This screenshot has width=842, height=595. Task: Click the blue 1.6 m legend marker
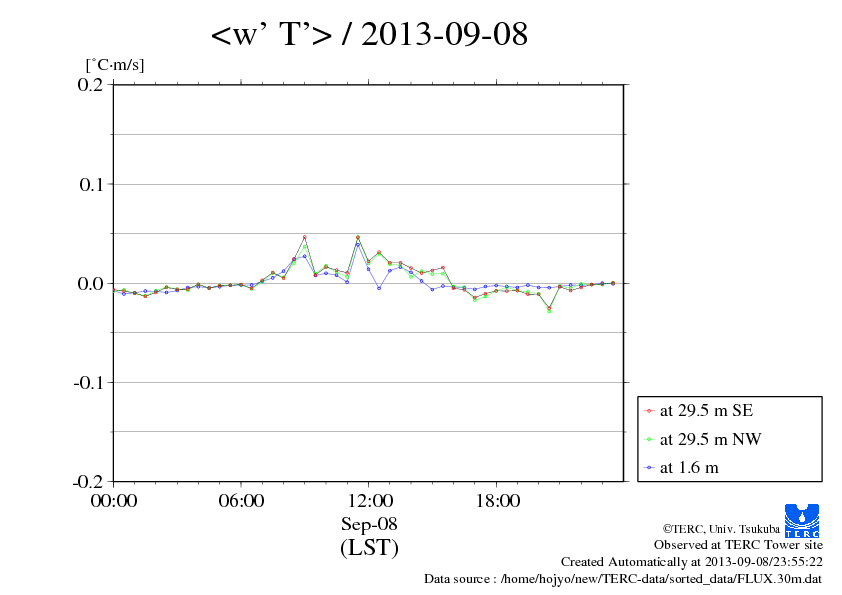click(x=649, y=468)
